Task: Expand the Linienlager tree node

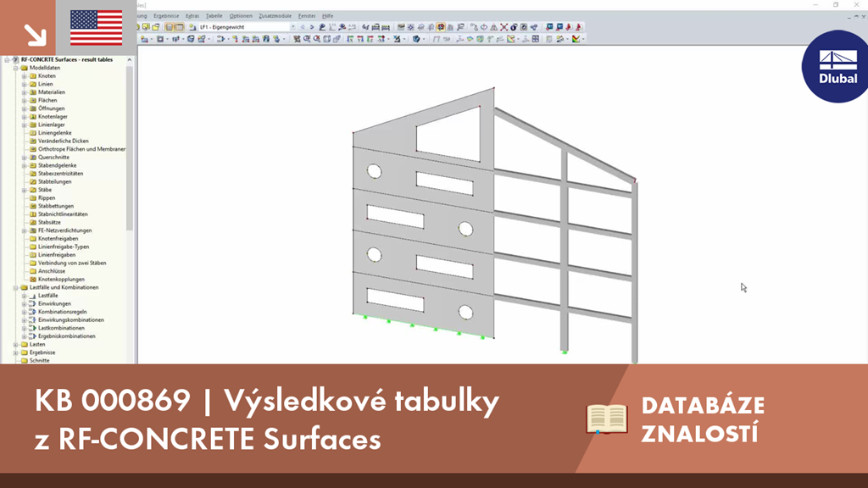Action: pyautogui.click(x=25, y=125)
